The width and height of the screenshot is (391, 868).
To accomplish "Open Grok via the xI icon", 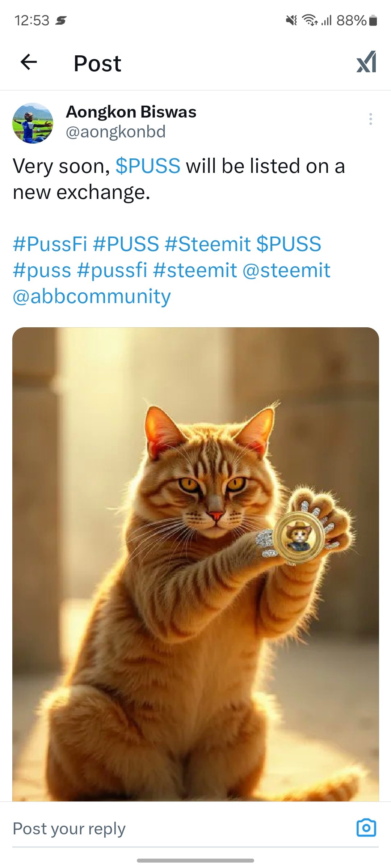I will click(366, 62).
